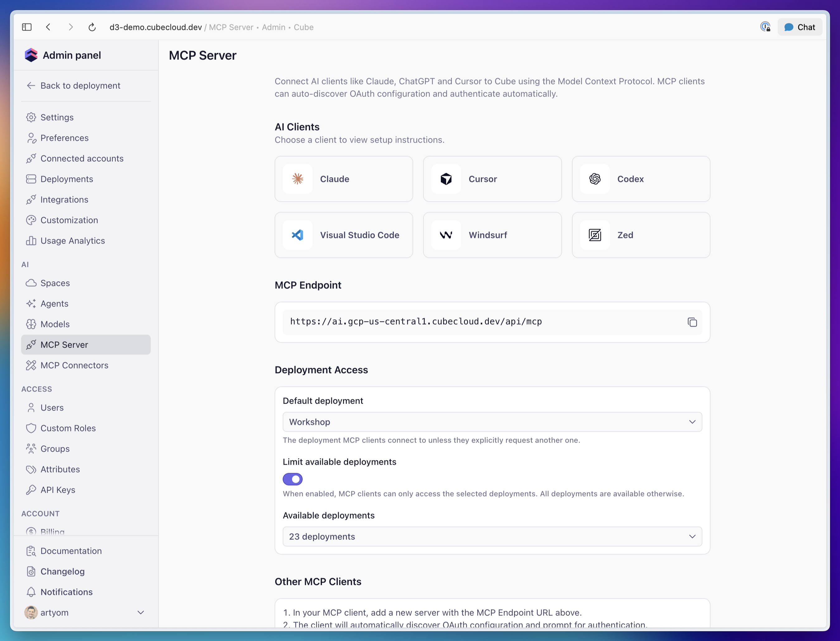
Task: Click the Groups people icon
Action: pyautogui.click(x=31, y=449)
